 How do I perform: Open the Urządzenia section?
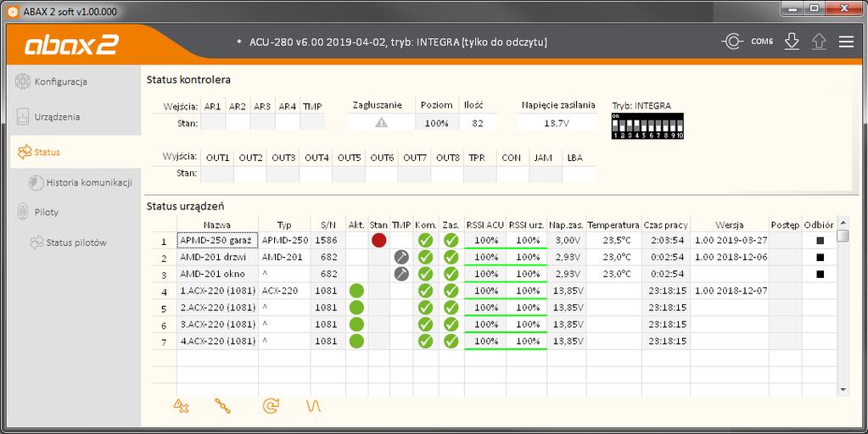pyautogui.click(x=57, y=117)
